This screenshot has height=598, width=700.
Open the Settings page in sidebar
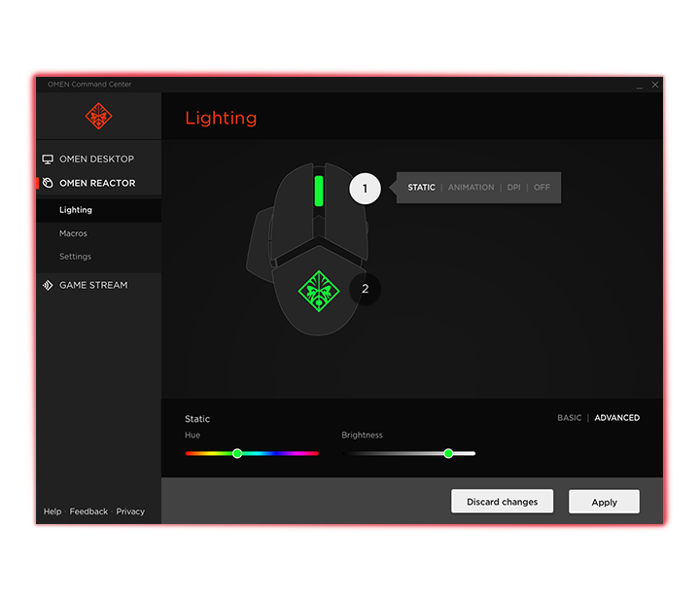[x=75, y=257]
